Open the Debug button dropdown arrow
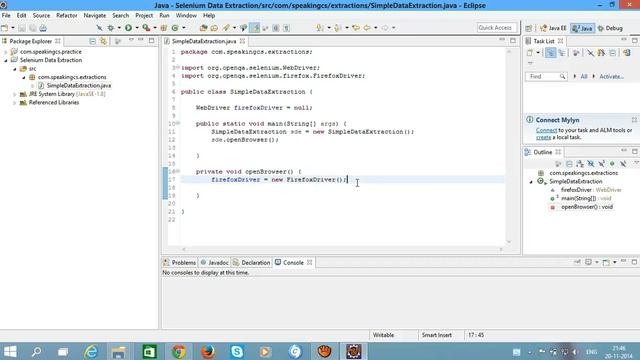The width and height of the screenshot is (640, 360). pos(119,28)
